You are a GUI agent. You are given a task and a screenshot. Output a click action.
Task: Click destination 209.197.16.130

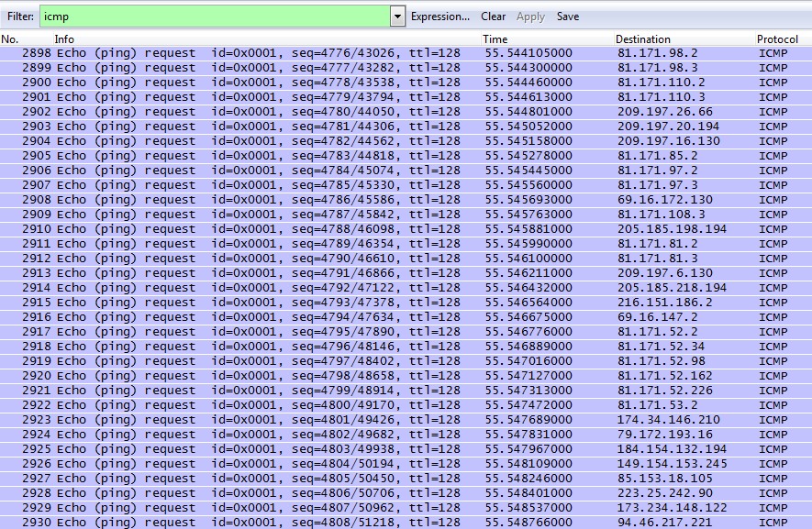point(668,141)
